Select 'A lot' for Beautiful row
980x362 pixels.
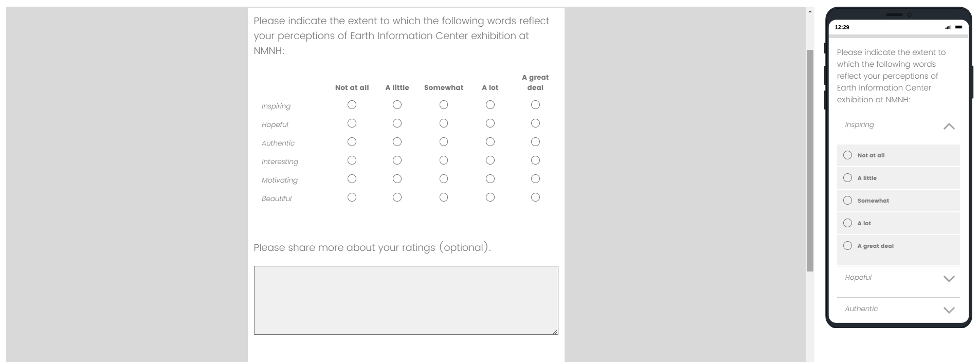[x=490, y=197]
